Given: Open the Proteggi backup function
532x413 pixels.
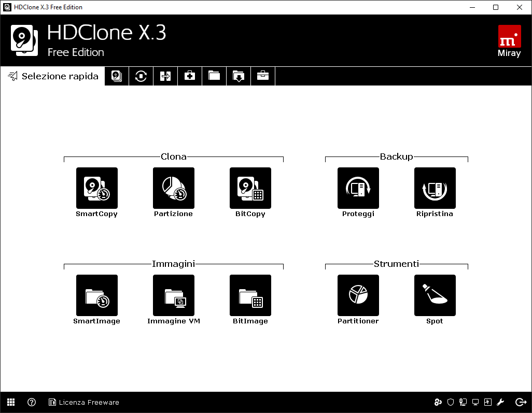Looking at the screenshot, I should pyautogui.click(x=358, y=188).
